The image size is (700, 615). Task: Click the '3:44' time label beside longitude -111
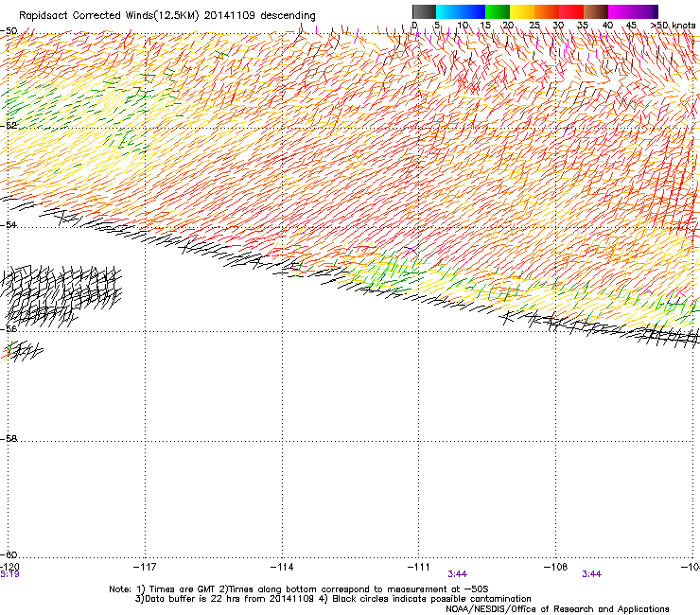(458, 574)
